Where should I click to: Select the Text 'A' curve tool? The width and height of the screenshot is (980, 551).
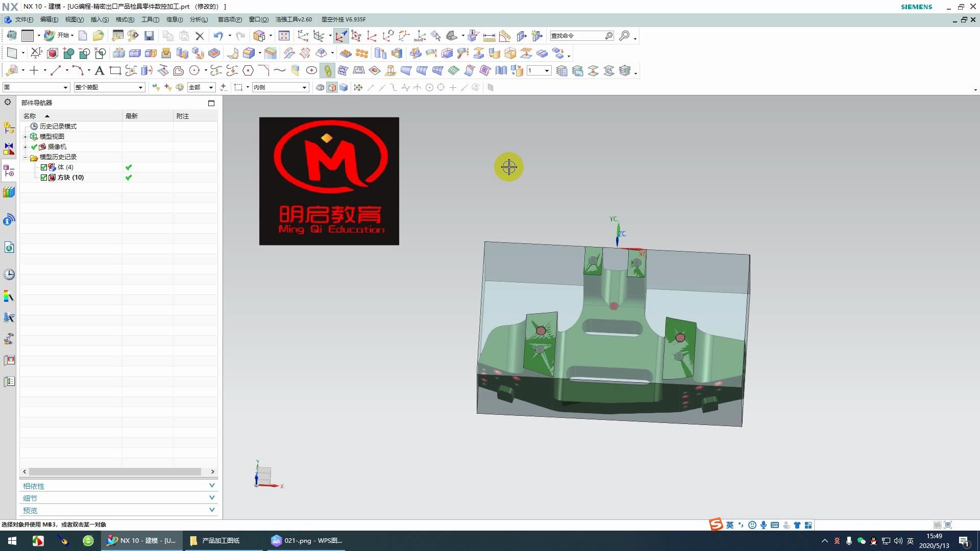point(100,70)
